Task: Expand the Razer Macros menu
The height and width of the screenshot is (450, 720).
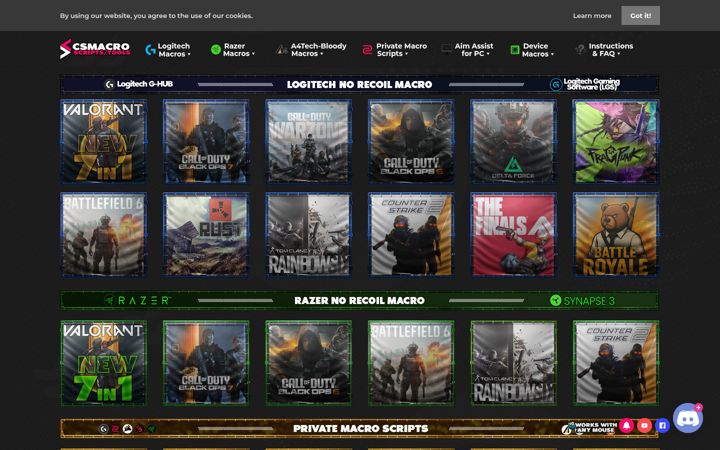Action: [x=233, y=50]
